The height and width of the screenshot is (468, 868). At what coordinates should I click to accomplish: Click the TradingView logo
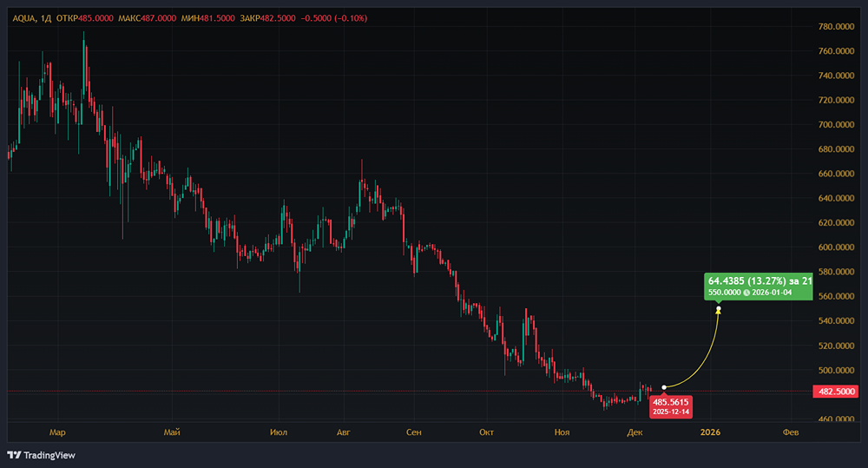point(41,455)
